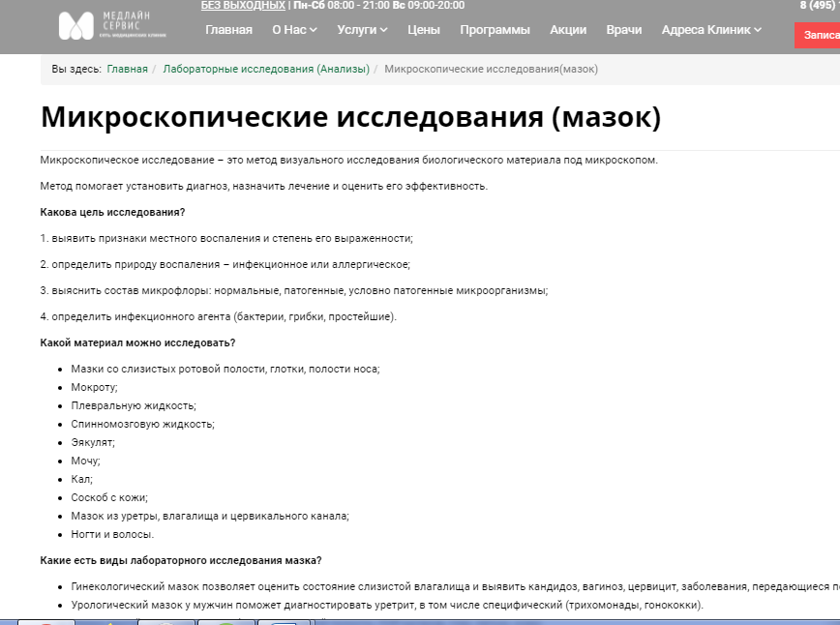Select Врачи in the navigation bar
Image resolution: width=840 pixels, height=625 pixels.
tap(624, 29)
